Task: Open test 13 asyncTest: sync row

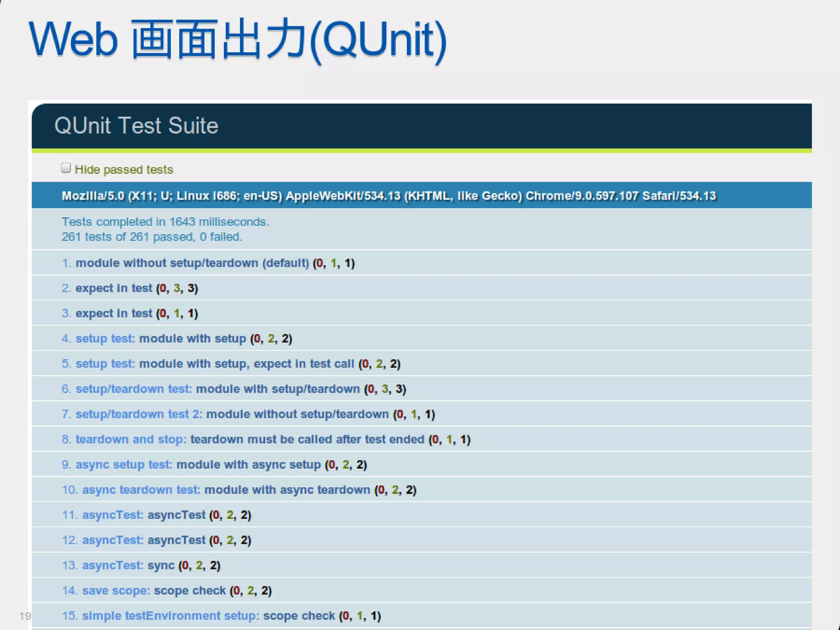Action: pos(422,565)
